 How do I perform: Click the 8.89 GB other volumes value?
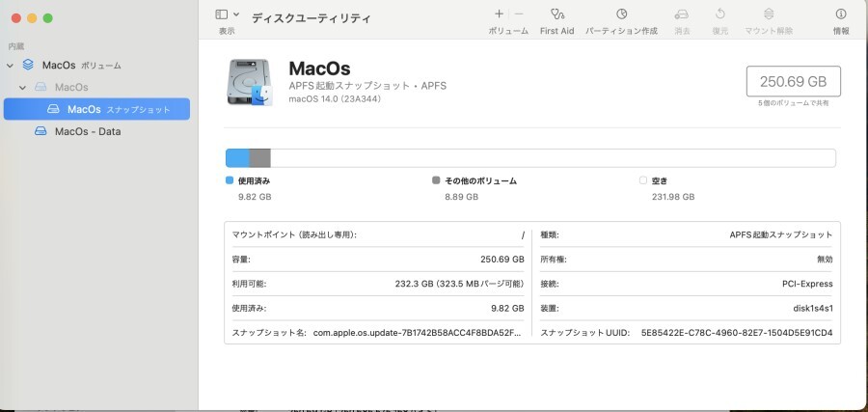click(461, 197)
